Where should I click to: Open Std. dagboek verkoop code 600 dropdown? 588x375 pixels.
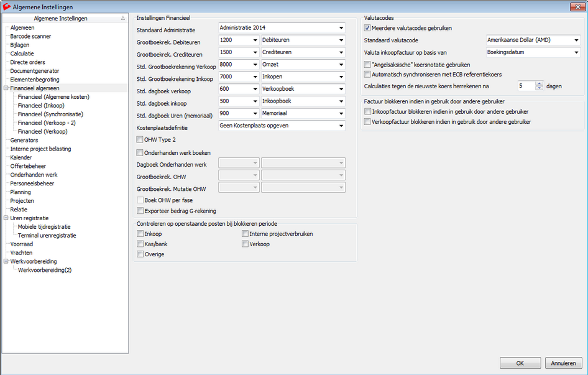point(255,89)
